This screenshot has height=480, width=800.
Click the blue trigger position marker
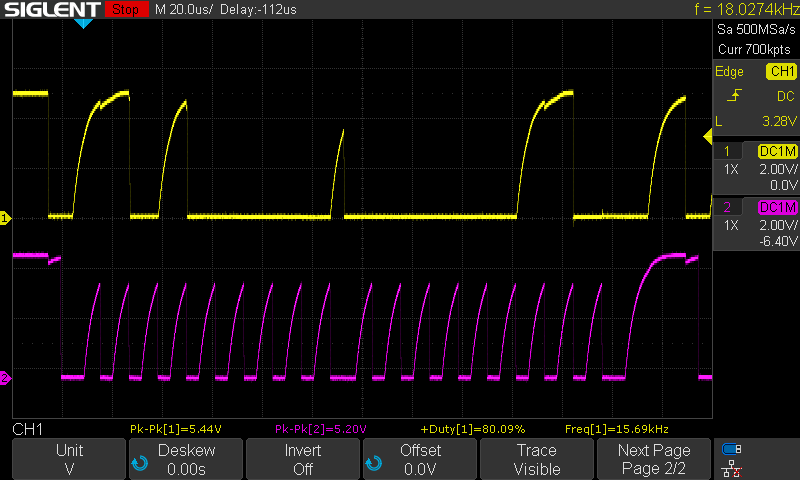[83, 23]
